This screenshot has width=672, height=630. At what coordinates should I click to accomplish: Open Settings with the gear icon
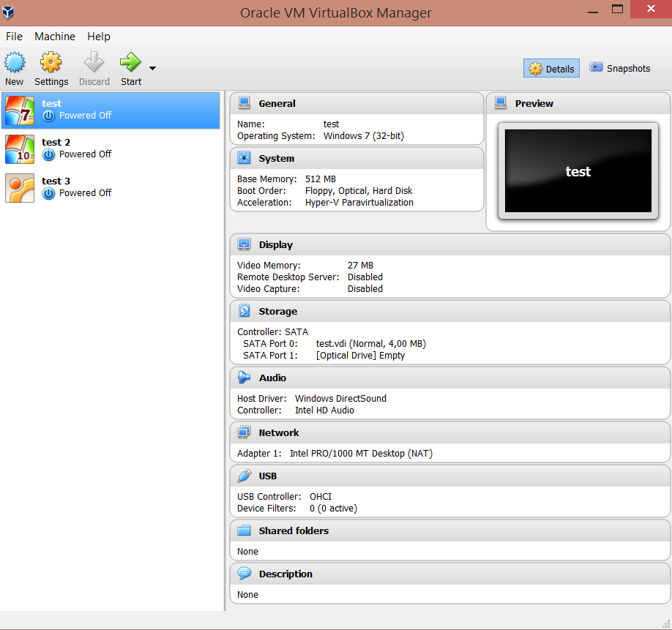51,62
